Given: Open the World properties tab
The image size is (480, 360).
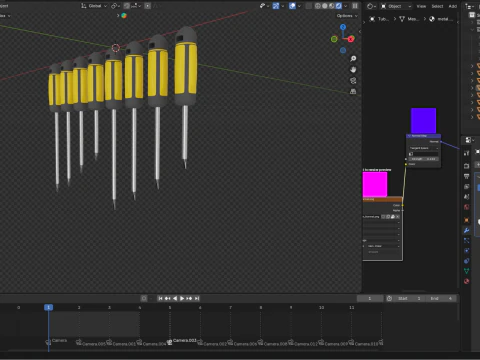Looking at the screenshot, I should pyautogui.click(x=466, y=207).
